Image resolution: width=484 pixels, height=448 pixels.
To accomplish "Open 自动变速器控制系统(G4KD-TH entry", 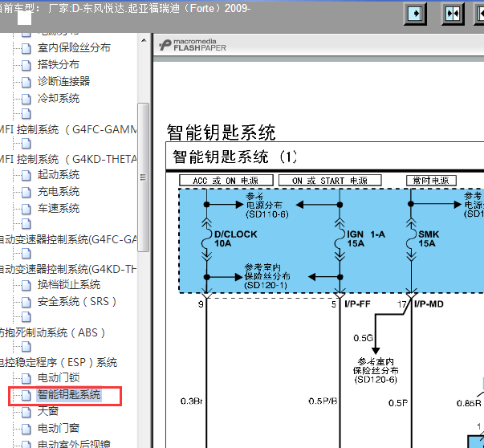I will point(68,270).
